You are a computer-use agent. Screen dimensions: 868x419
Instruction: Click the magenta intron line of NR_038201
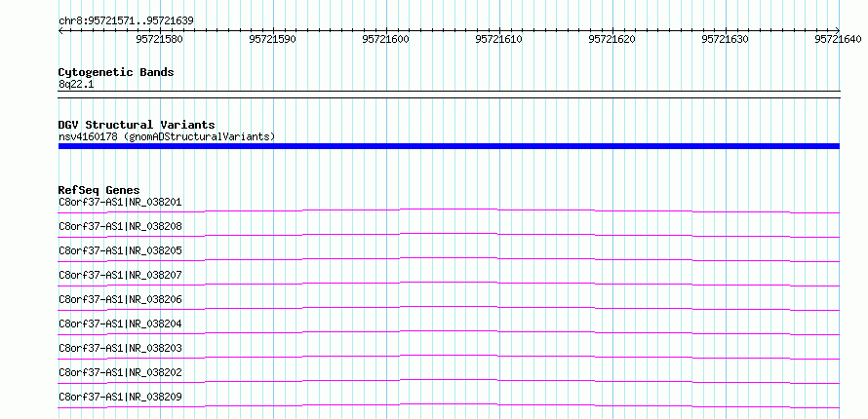[449, 209]
